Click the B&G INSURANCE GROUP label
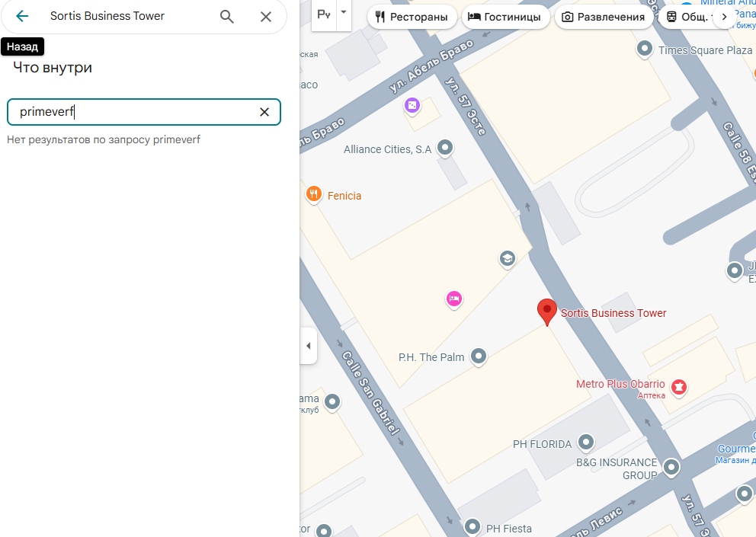Image resolution: width=756 pixels, height=537 pixels. click(x=617, y=468)
